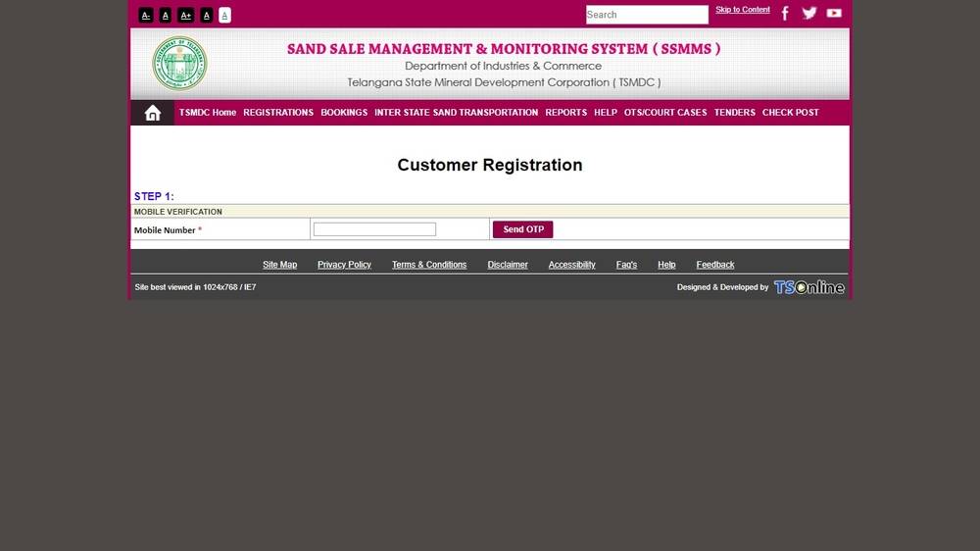This screenshot has width=980, height=551.
Task: Open the REGISTRATIONS menu
Action: point(278,113)
